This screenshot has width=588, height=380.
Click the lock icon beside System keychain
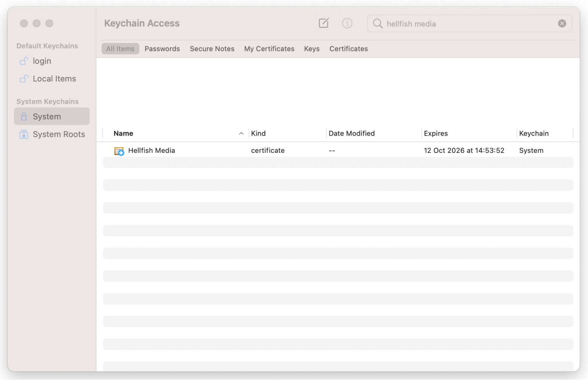[24, 116]
